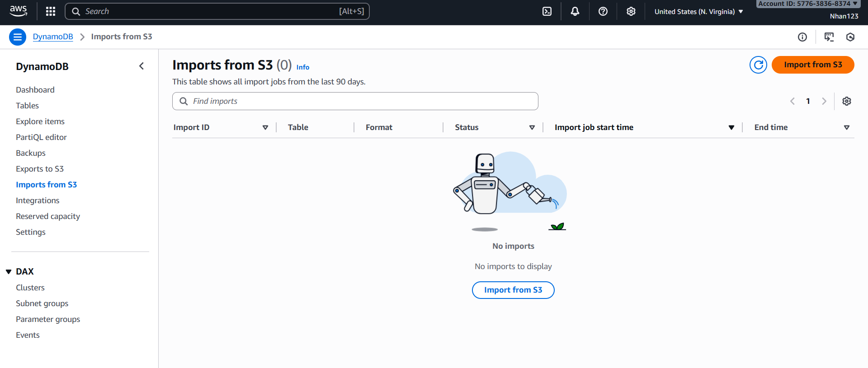Screen dimensions: 868x368
Task: Click the orange Import from S3 button
Action: 812,65
